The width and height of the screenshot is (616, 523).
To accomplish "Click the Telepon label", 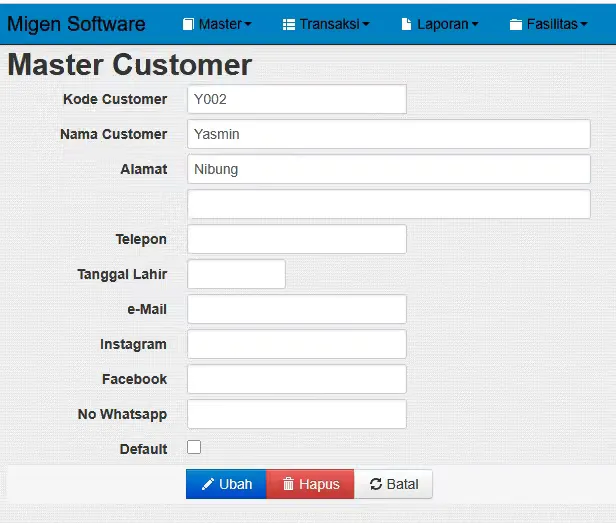I will (141, 239).
